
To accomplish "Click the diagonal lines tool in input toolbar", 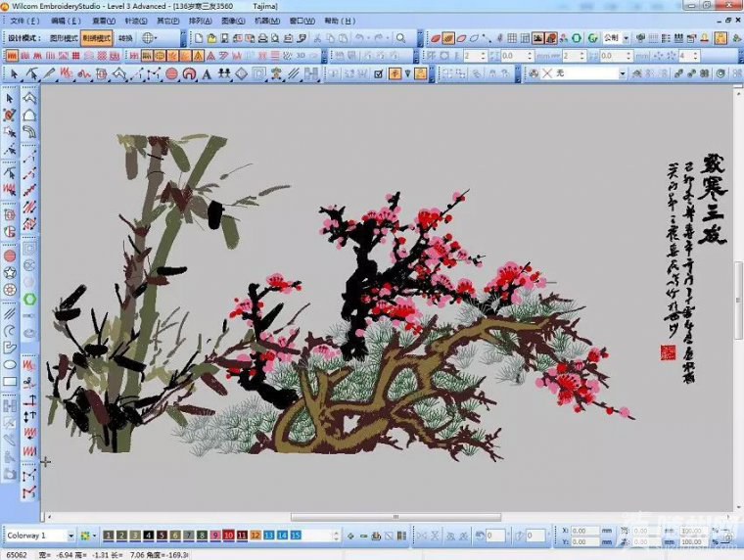I will [x=294, y=73].
